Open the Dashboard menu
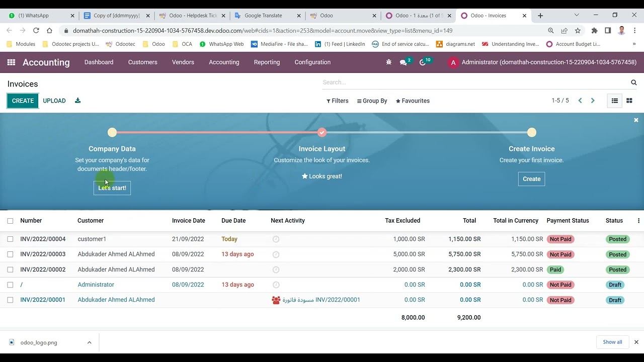Screen dimensions: 644x362 pyautogui.click(x=99, y=62)
